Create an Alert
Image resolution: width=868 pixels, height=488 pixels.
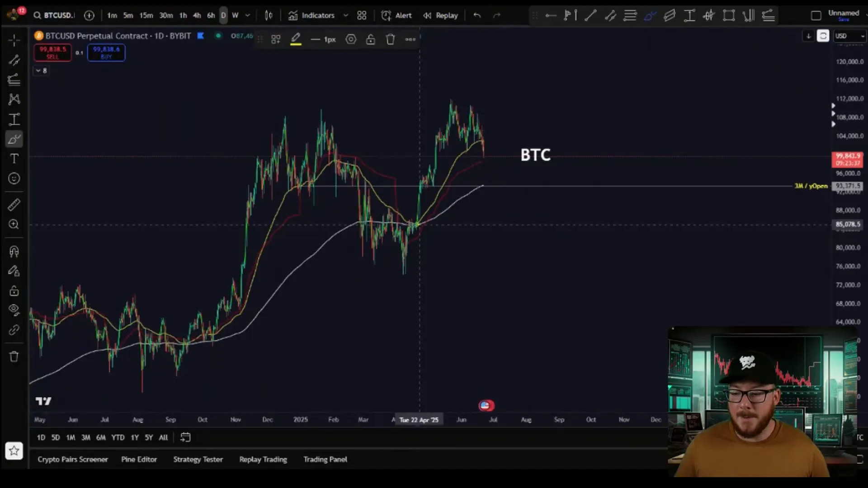(x=396, y=15)
